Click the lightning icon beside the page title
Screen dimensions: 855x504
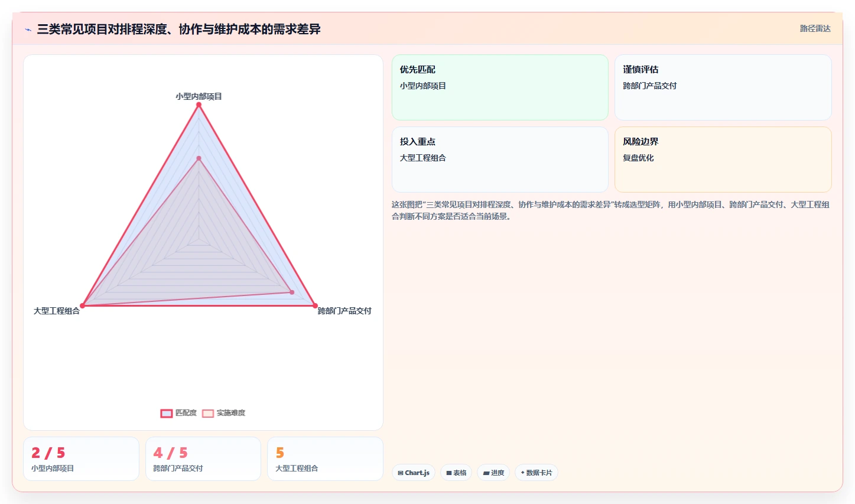pos(28,30)
